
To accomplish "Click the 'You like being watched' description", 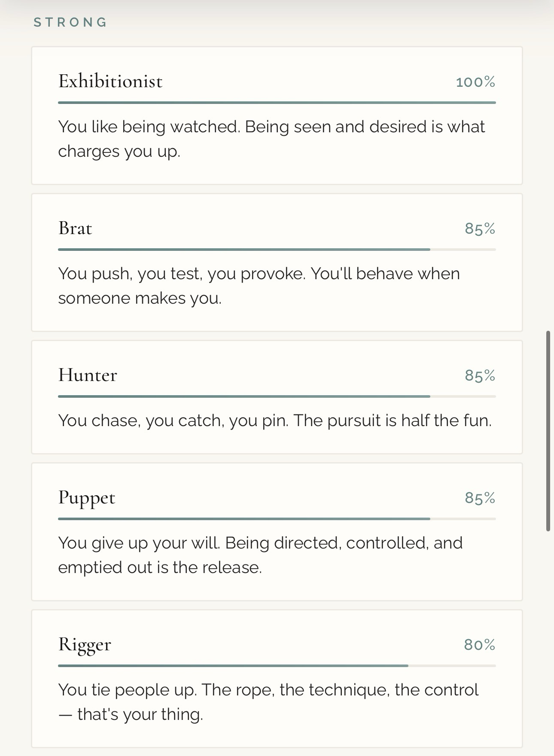I will [271, 139].
